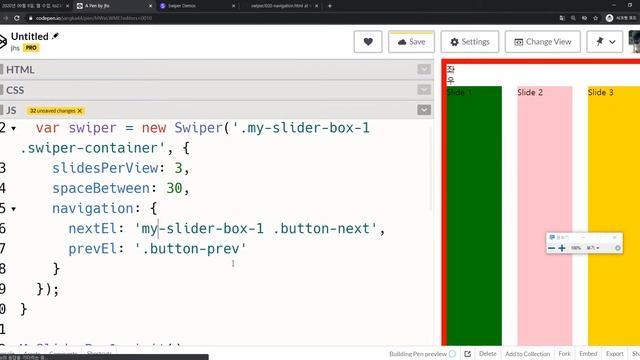The height and width of the screenshot is (360, 640).
Task: Place cursor in the prevEl '.button-prev' line
Action: tap(158, 249)
